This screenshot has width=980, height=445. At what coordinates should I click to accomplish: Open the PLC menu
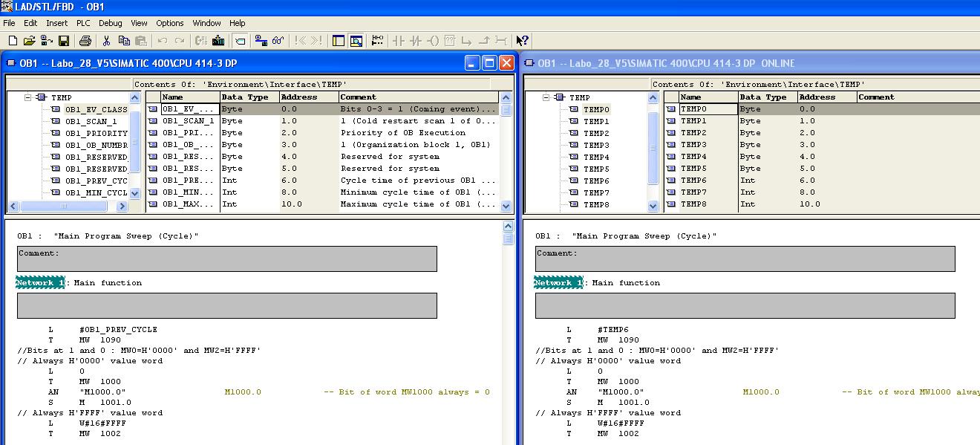click(x=83, y=23)
